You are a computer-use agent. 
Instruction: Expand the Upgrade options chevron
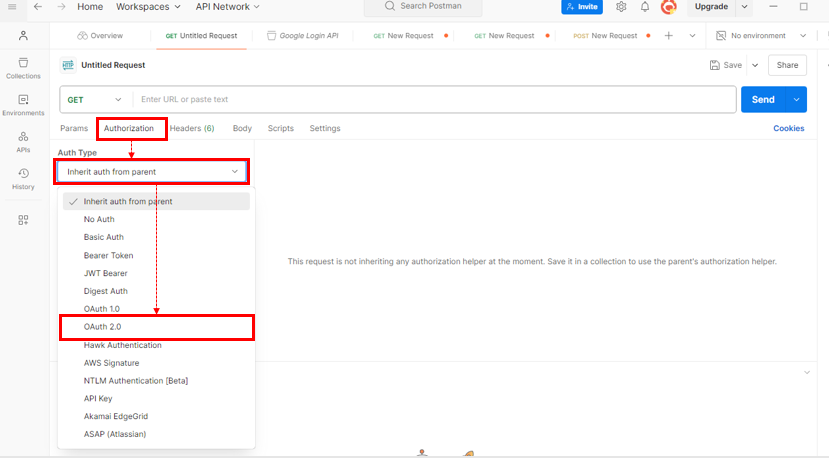tap(744, 7)
